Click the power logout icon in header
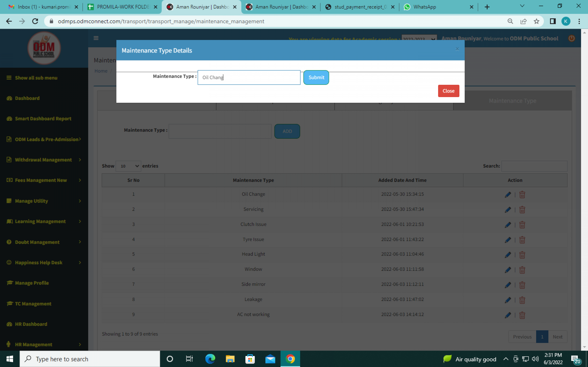Screen dimensions: 588x367 [x=572, y=38]
